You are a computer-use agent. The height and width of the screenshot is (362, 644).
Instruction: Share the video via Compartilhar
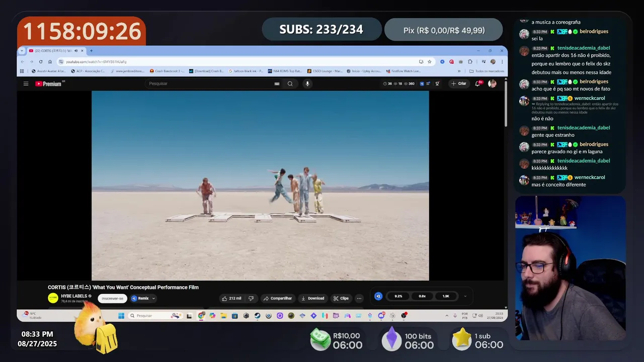point(277,298)
